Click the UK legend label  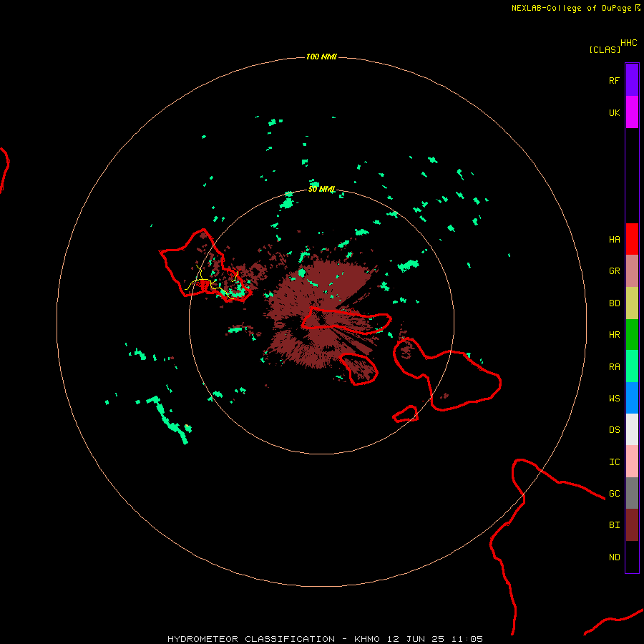(614, 112)
